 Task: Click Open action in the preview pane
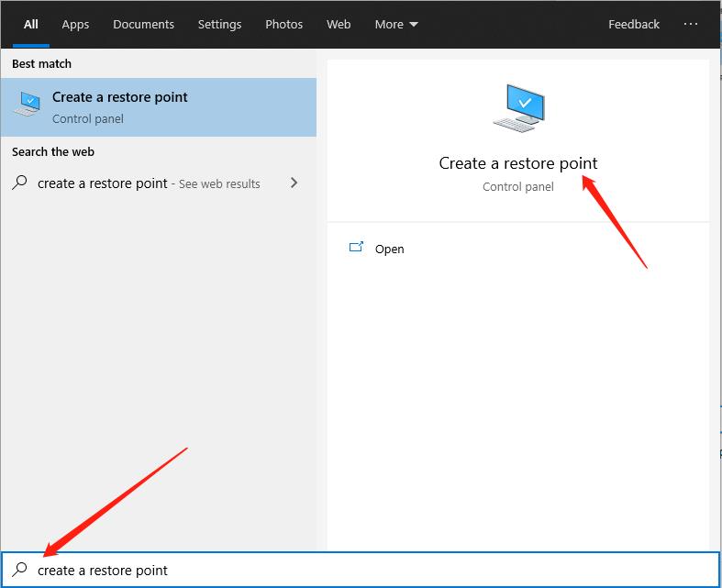(x=389, y=250)
